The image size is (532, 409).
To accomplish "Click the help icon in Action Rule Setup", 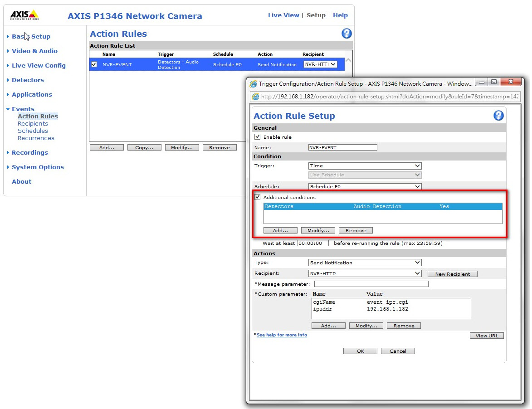I will coord(498,116).
